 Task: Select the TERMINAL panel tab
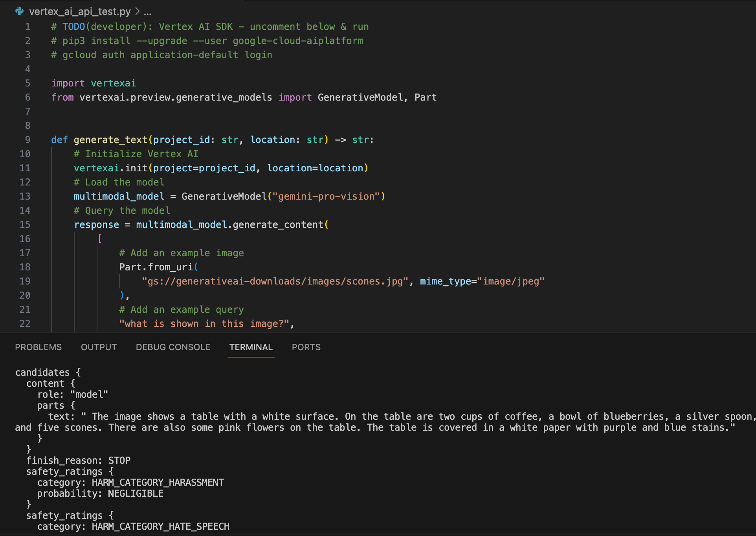click(x=251, y=347)
